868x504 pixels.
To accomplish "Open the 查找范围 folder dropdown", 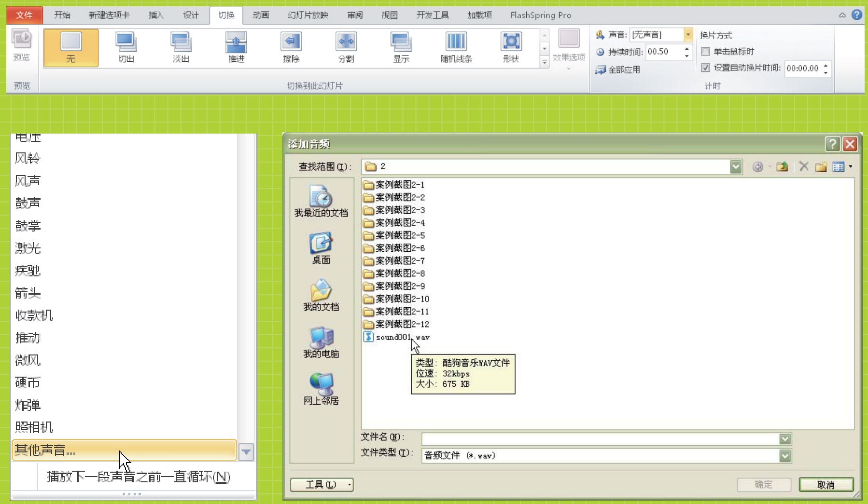I will (735, 167).
